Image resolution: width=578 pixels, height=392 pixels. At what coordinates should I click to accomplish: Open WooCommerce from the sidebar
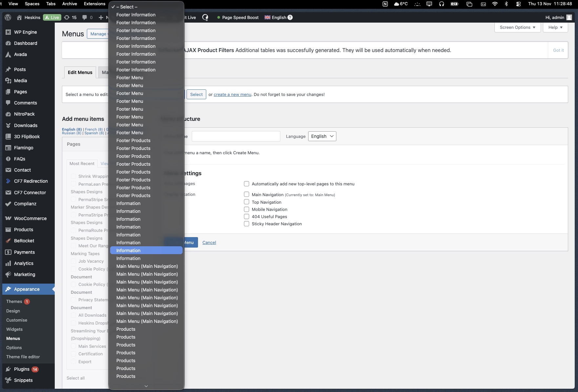click(30, 218)
